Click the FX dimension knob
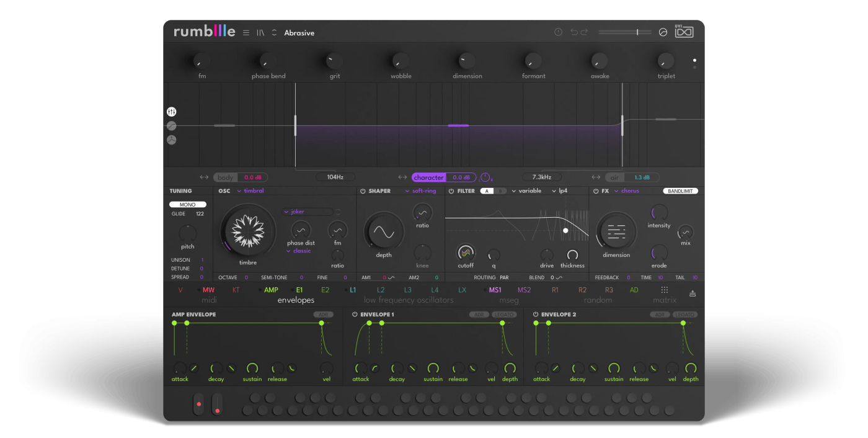The image size is (868, 438). click(x=616, y=232)
